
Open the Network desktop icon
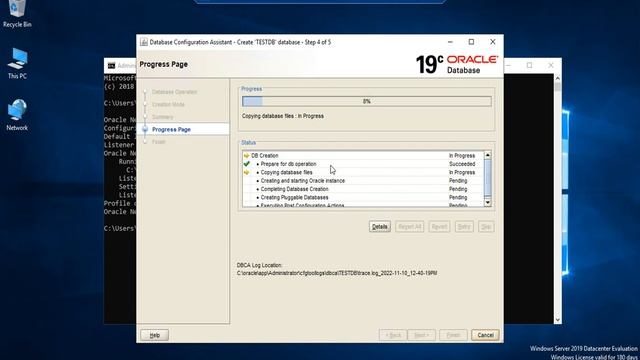pos(17,115)
